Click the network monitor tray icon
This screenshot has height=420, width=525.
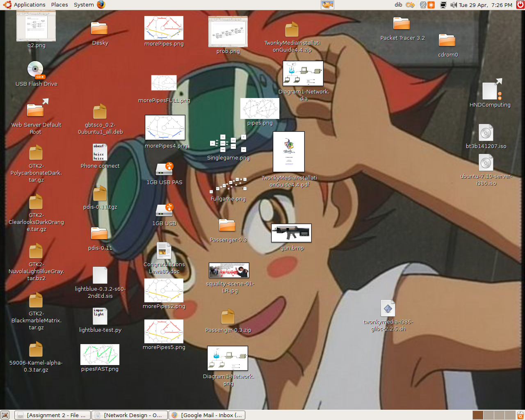pos(443,5)
